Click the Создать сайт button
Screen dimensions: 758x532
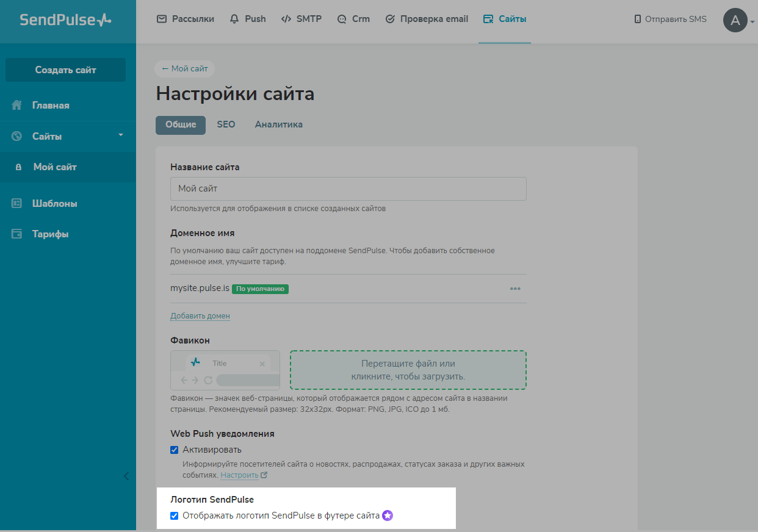coord(65,70)
